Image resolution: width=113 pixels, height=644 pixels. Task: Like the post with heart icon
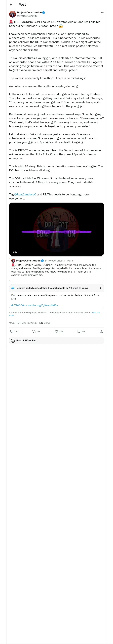[x=56, y=331]
